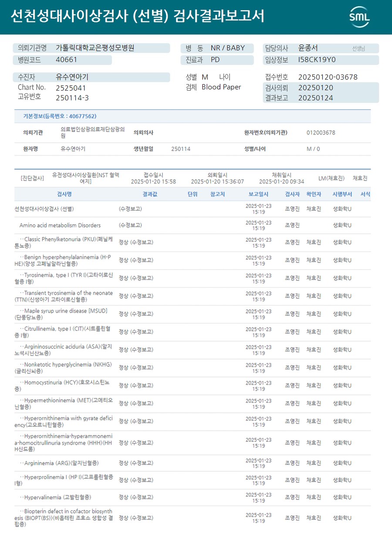Click the 병원코드 value 40661

(66, 60)
